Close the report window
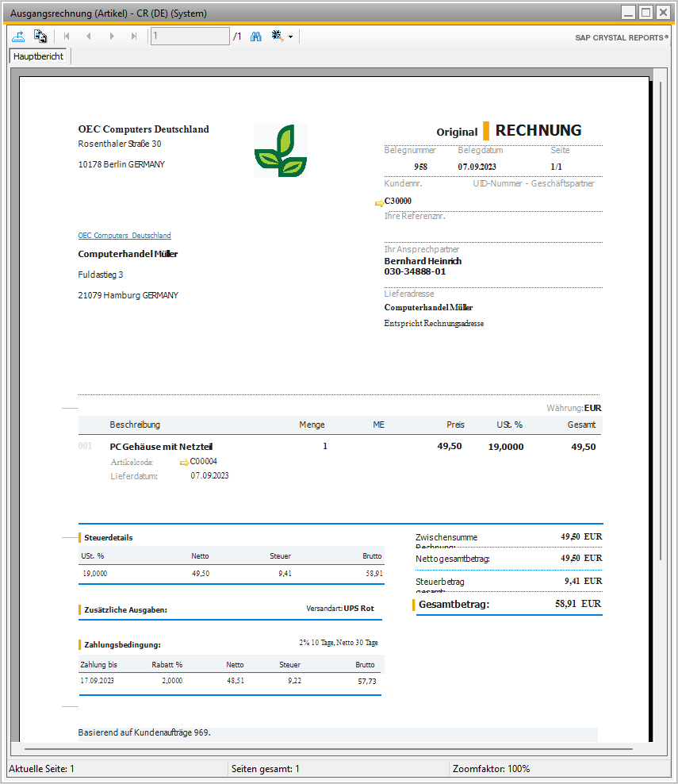Image resolution: width=678 pixels, height=784 pixels. [663, 13]
